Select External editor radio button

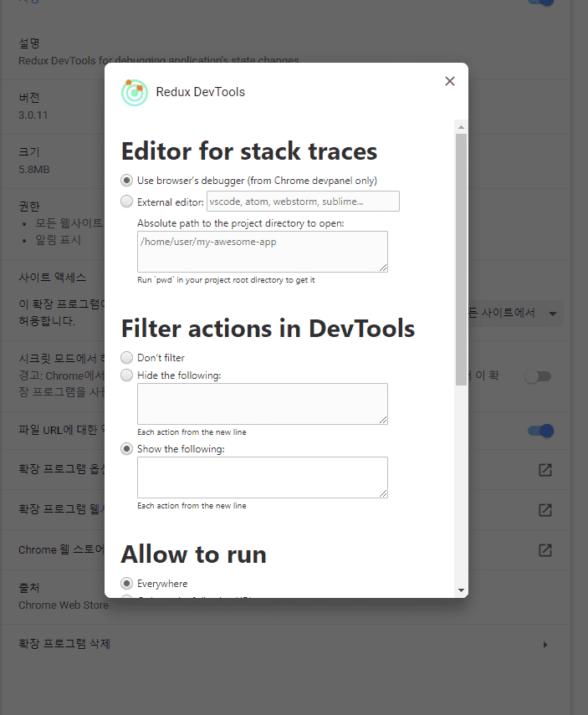127,201
